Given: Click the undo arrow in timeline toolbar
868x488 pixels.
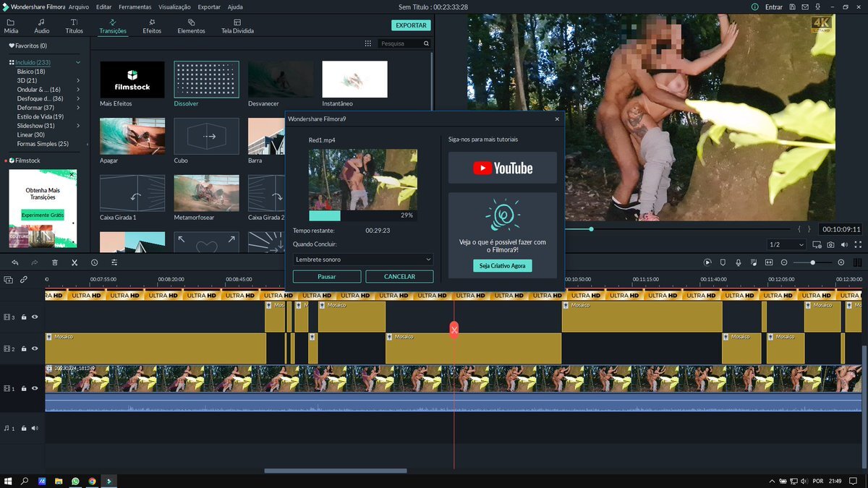Looking at the screenshot, I should 15,262.
